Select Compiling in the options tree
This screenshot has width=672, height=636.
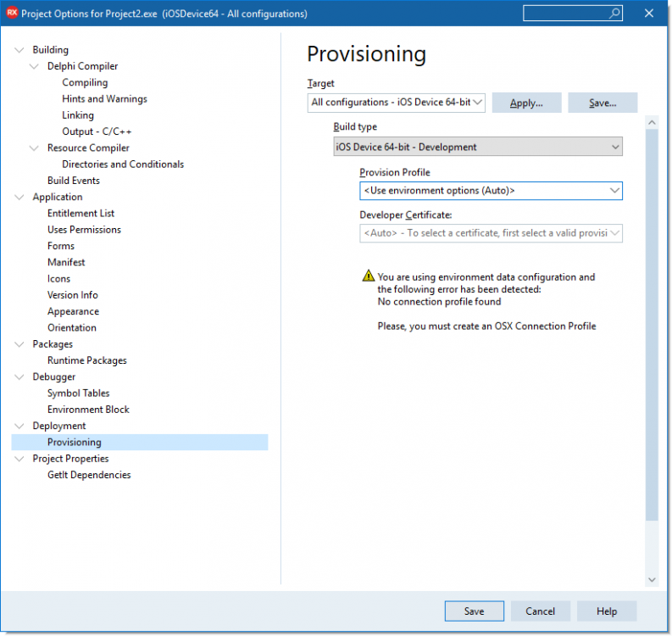(85, 82)
